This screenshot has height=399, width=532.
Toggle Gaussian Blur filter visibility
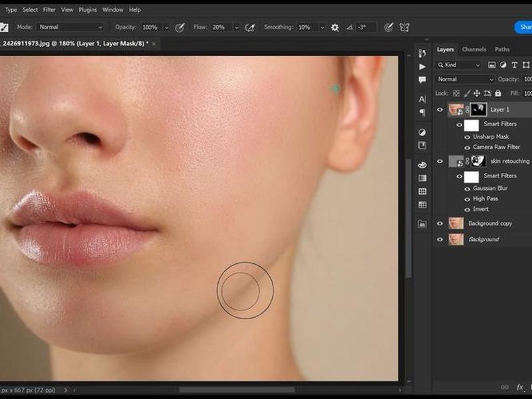tap(467, 189)
